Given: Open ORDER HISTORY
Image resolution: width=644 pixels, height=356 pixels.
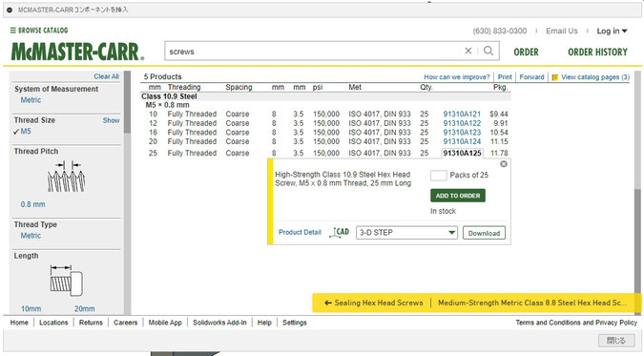Looking at the screenshot, I should click(x=597, y=52).
